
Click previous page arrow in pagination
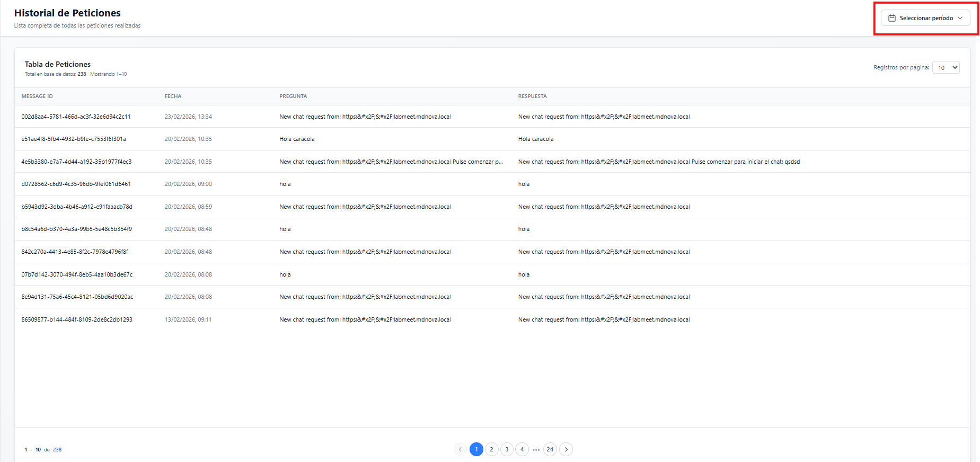[x=460, y=449]
